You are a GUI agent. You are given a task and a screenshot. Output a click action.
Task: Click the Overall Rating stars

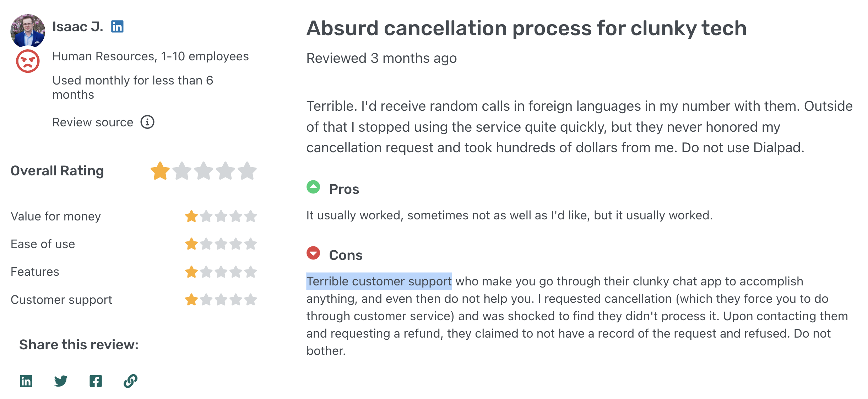click(x=204, y=171)
